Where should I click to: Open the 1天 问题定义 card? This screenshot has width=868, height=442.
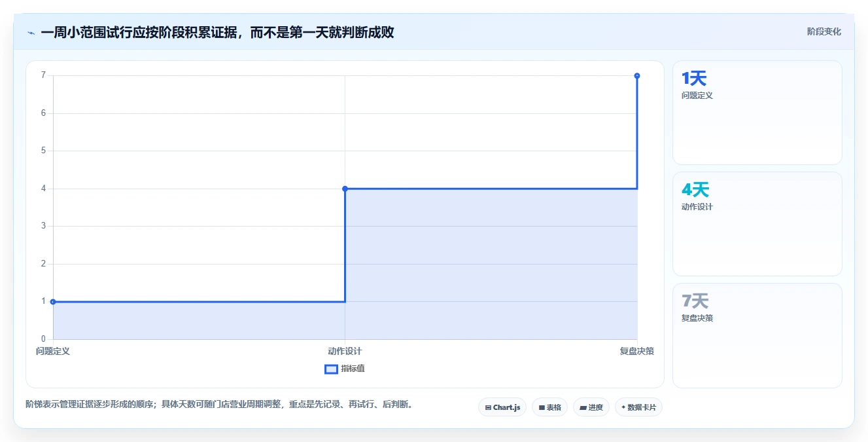coord(757,113)
